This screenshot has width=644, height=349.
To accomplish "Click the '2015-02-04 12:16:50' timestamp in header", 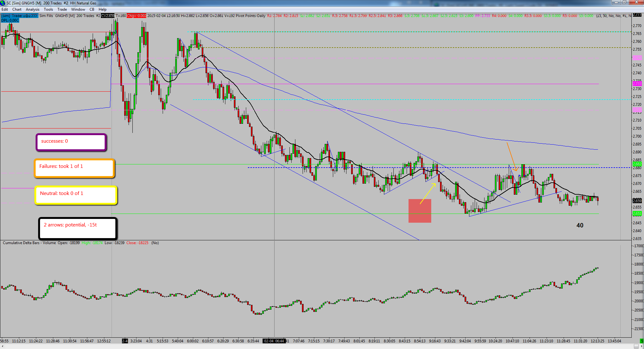I will tap(164, 16).
